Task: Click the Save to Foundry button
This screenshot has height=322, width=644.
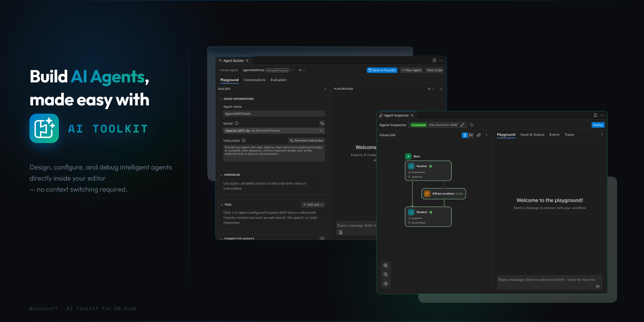Action: click(x=382, y=70)
